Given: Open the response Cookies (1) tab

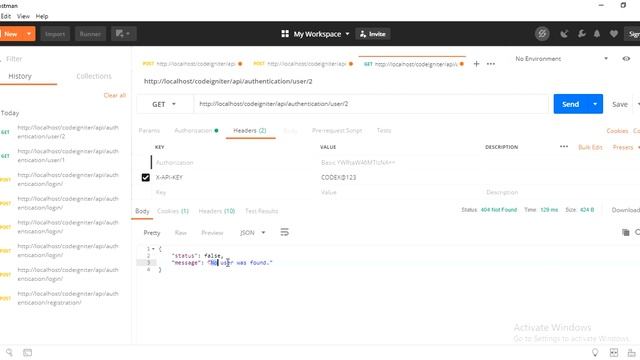Looking at the screenshot, I should [x=173, y=211].
